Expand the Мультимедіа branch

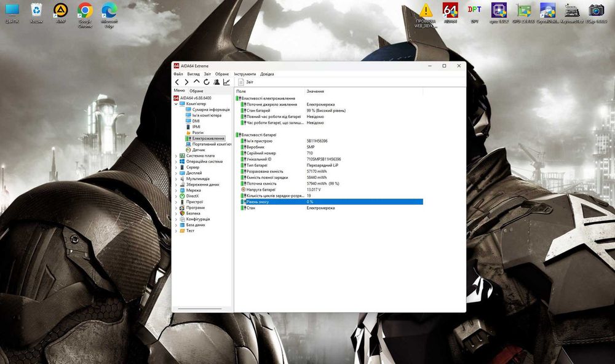176,179
